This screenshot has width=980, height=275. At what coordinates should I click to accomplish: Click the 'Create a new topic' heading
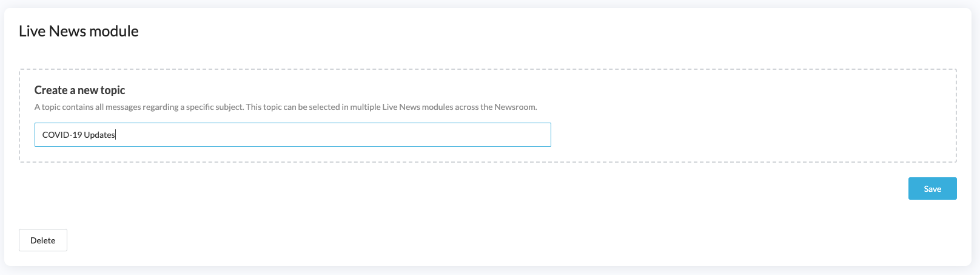79,90
